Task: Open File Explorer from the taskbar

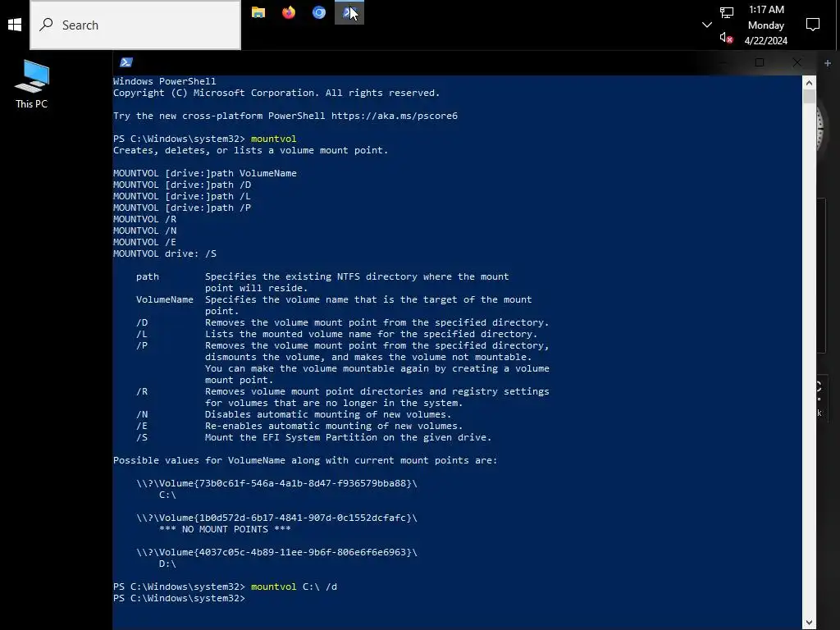Action: [x=258, y=12]
